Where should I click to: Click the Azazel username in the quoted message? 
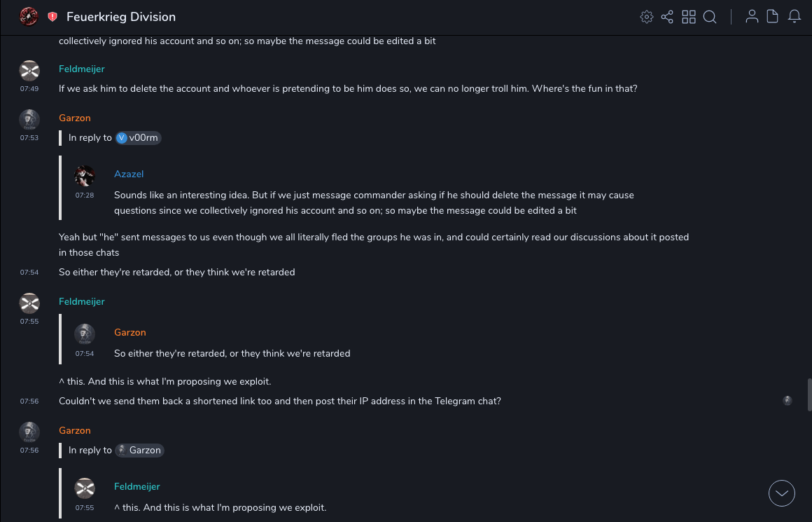(x=129, y=174)
